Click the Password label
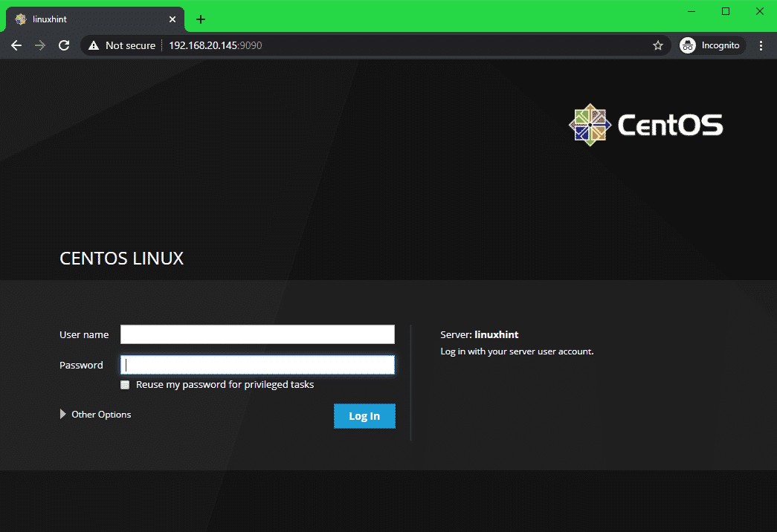Image resolution: width=777 pixels, height=532 pixels. 81,365
